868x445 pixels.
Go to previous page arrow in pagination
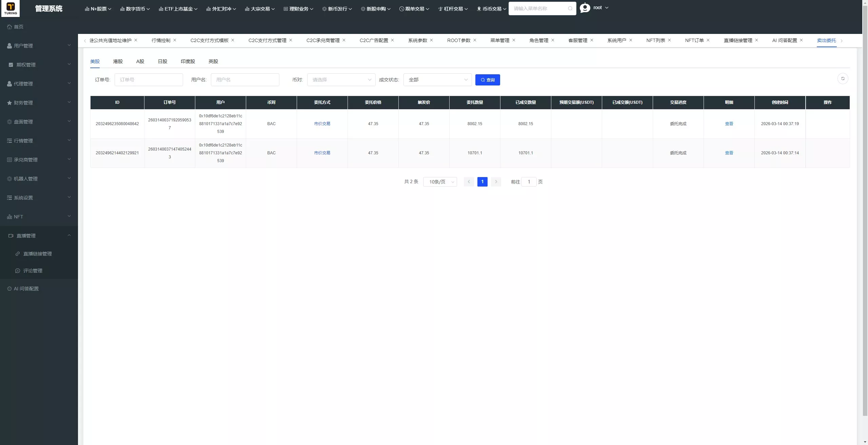pos(469,182)
